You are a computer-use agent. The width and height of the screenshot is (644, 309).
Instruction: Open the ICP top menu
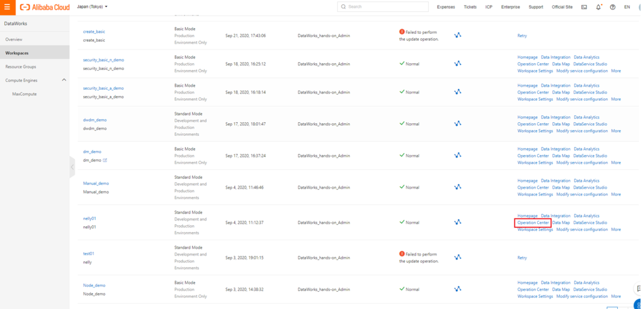(x=489, y=7)
